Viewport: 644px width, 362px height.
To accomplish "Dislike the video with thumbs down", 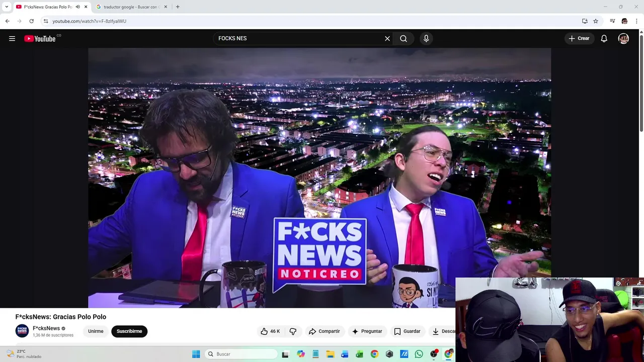I will [293, 331].
